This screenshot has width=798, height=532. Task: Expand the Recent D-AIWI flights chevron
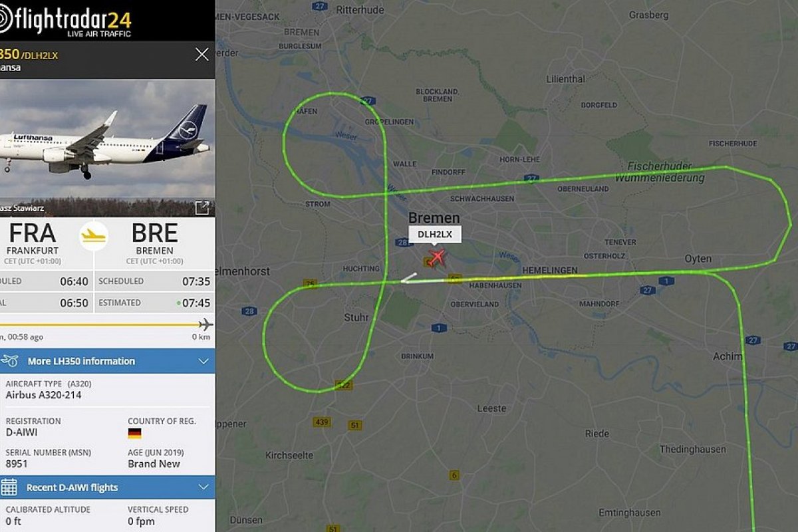[x=203, y=487]
